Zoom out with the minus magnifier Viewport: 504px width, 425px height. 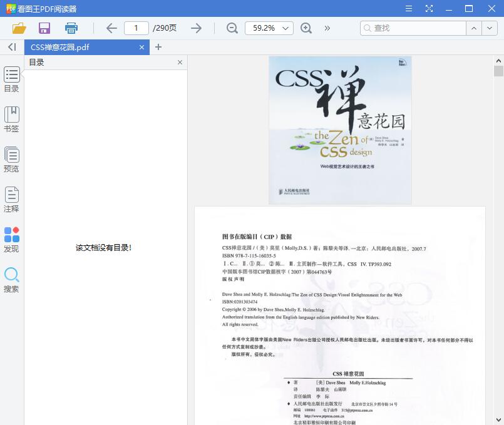click(232, 28)
